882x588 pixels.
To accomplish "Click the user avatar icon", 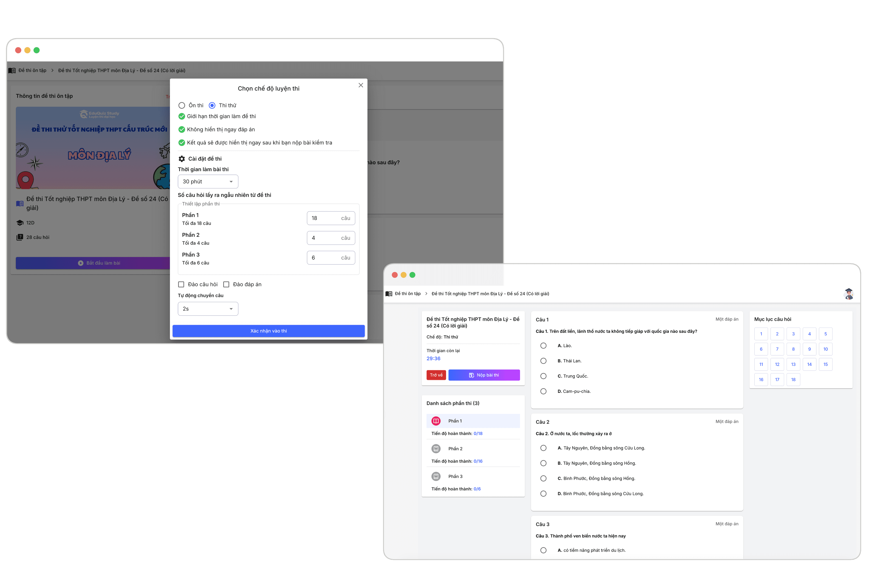I will point(849,294).
